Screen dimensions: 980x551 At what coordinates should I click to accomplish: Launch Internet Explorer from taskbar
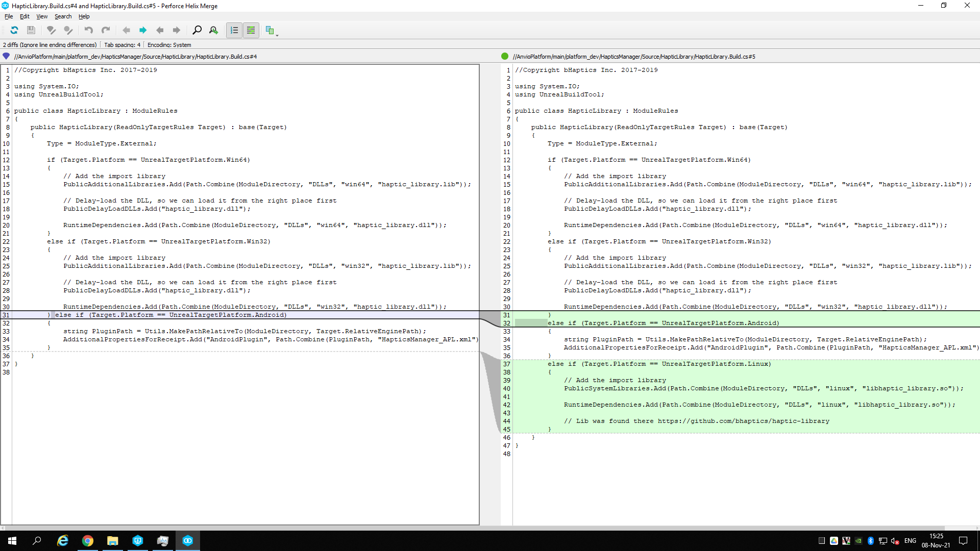pyautogui.click(x=62, y=541)
